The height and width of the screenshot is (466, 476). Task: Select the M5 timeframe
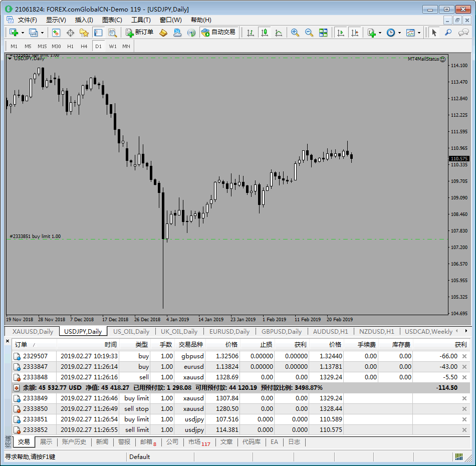coord(28,47)
